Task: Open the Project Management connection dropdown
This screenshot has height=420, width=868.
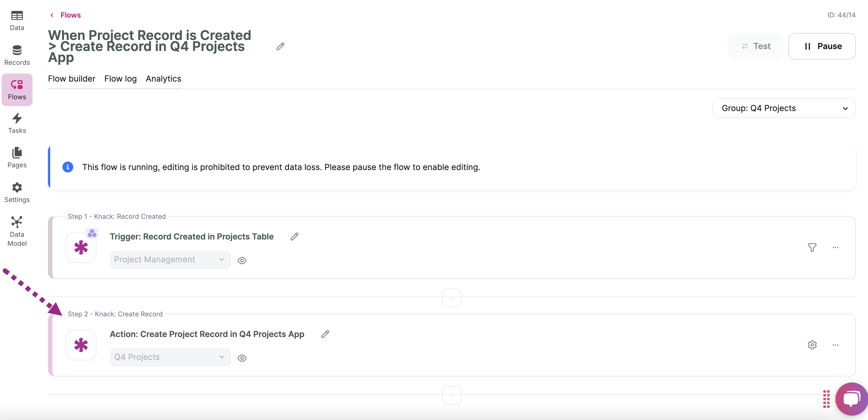Action: click(x=170, y=259)
